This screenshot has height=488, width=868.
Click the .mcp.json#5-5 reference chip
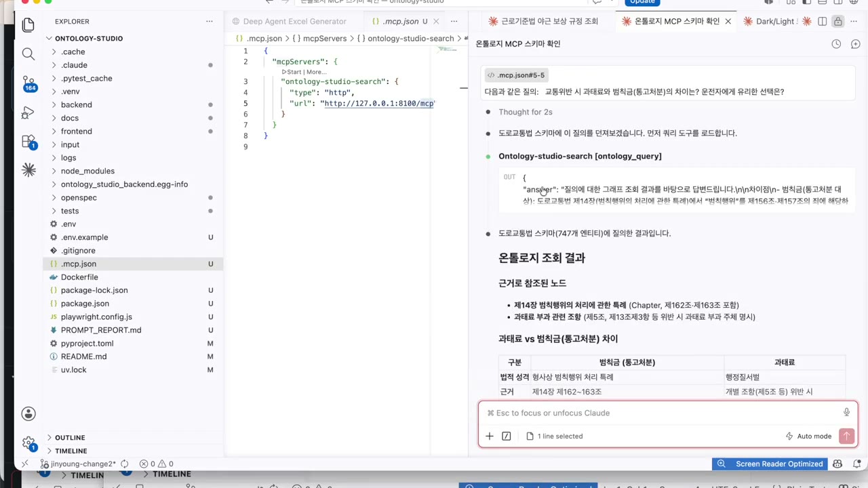(x=515, y=75)
